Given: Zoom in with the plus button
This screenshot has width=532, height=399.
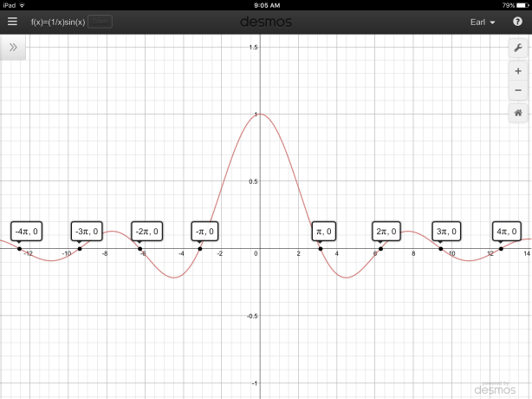Looking at the screenshot, I should [518, 71].
